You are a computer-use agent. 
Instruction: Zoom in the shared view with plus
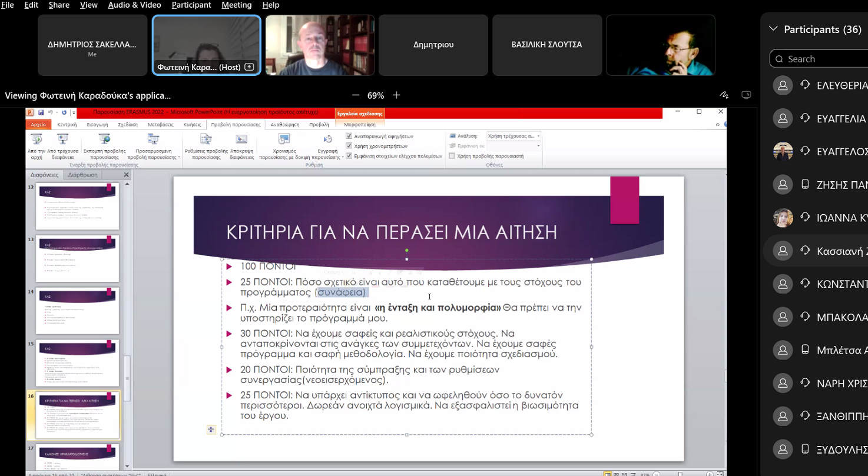click(x=397, y=95)
